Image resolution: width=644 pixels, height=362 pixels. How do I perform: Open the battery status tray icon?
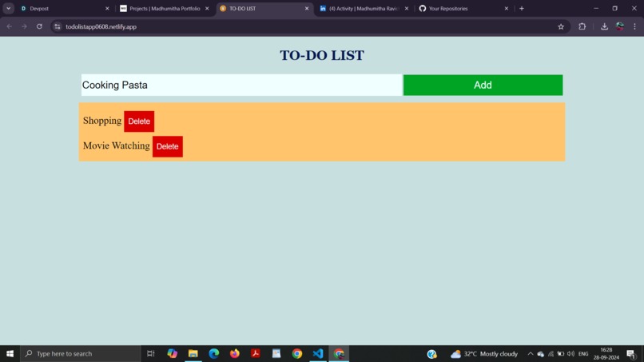561,354
